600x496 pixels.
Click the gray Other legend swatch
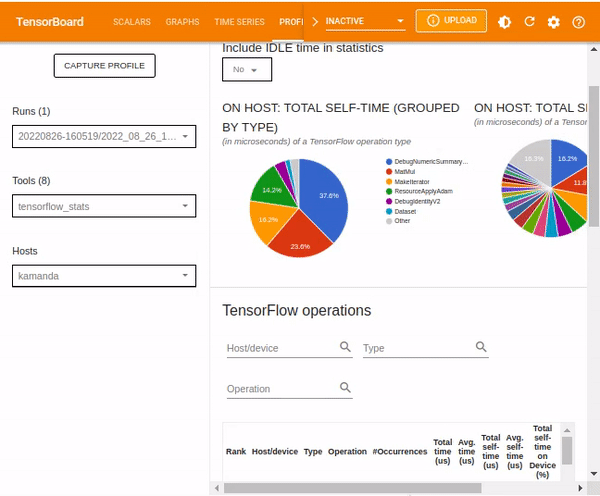point(389,221)
